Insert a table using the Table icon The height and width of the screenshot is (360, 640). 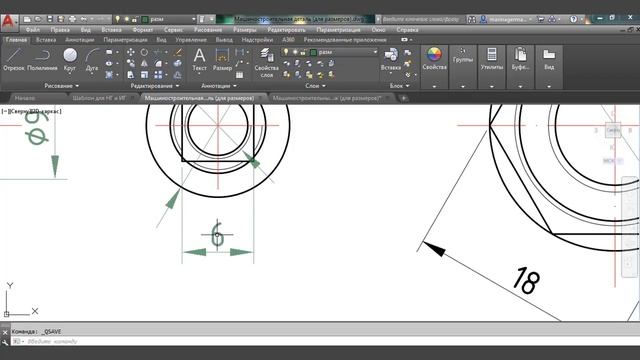click(240, 75)
